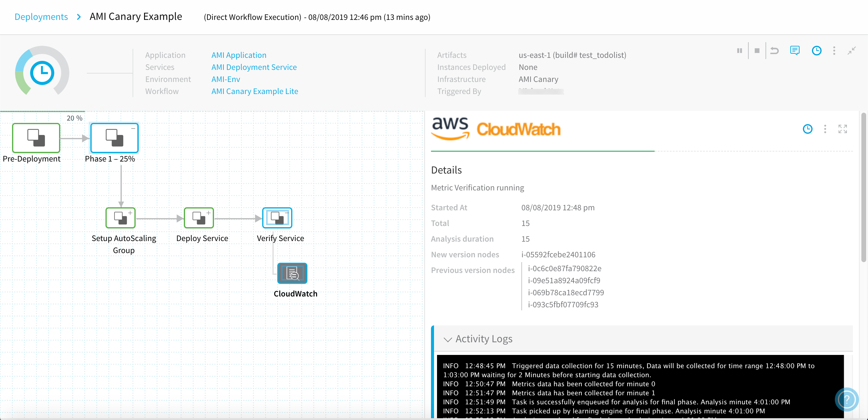Viewport: 868px width, 420px height.
Task: Select the Pre-Deployment workflow node
Action: click(x=36, y=138)
